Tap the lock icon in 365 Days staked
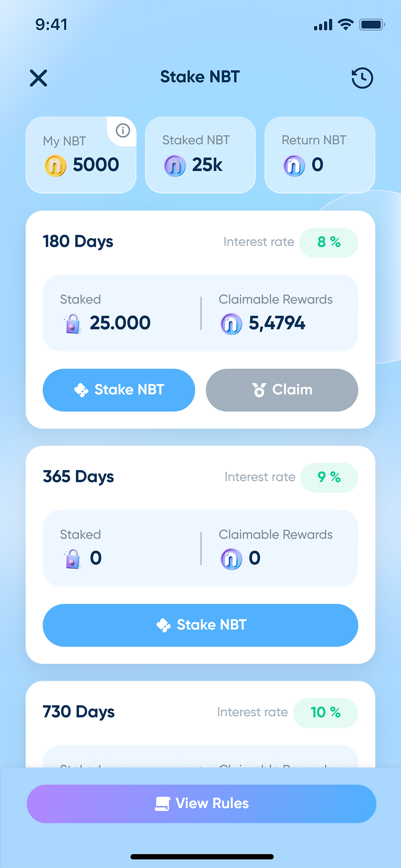The width and height of the screenshot is (401, 868). click(72, 559)
